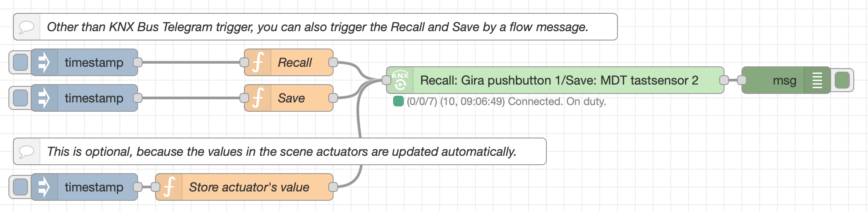Screen dimensions: 868x211
Task: Click the output port of the KNX scene node
Action: click(724, 80)
